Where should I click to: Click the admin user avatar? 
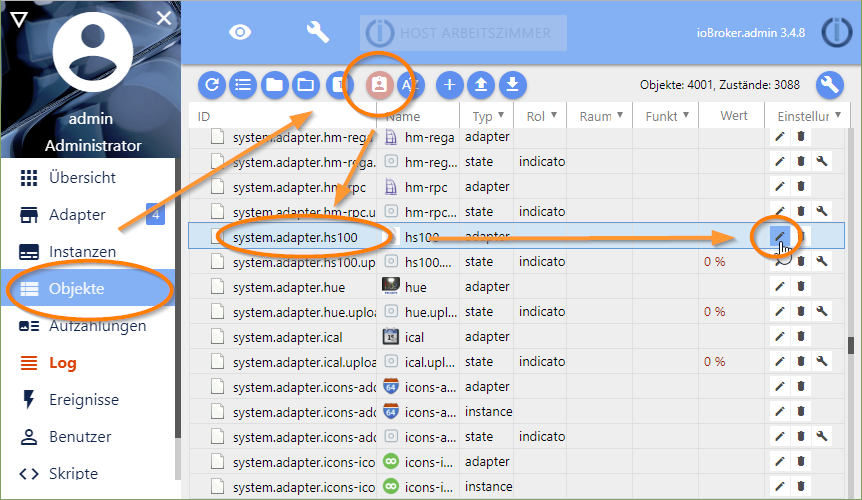[x=92, y=52]
